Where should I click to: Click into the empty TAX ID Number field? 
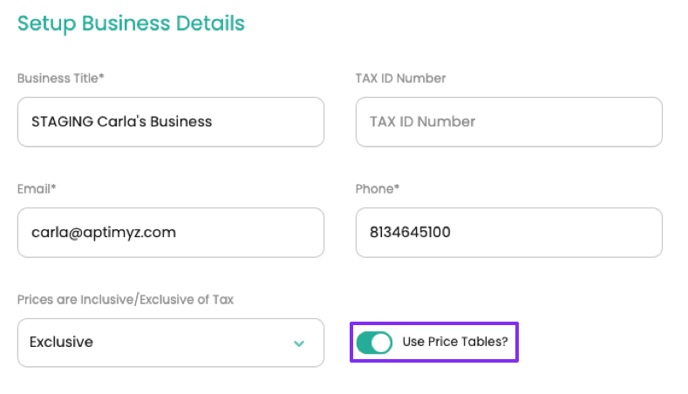[x=509, y=122]
